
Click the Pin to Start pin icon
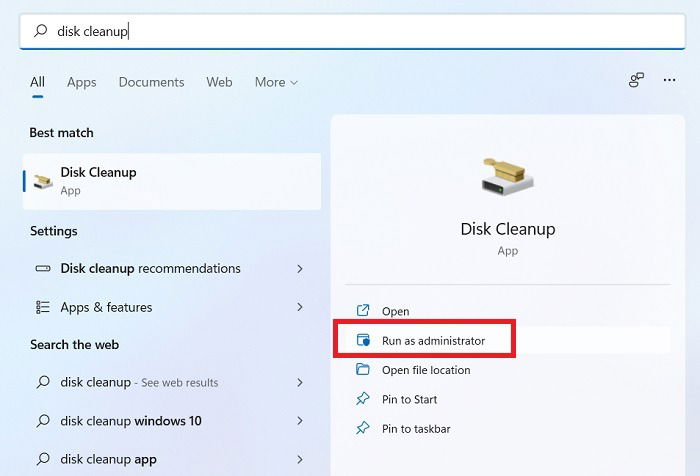pyautogui.click(x=362, y=398)
